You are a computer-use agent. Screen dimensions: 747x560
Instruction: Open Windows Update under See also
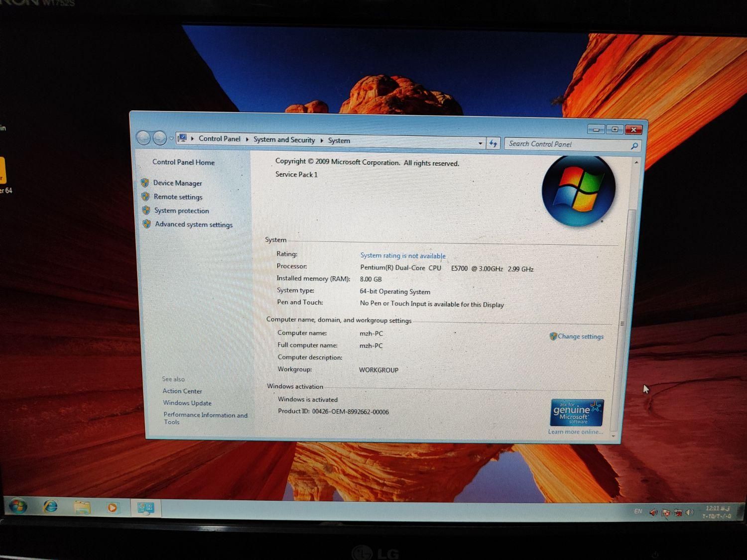(187, 403)
